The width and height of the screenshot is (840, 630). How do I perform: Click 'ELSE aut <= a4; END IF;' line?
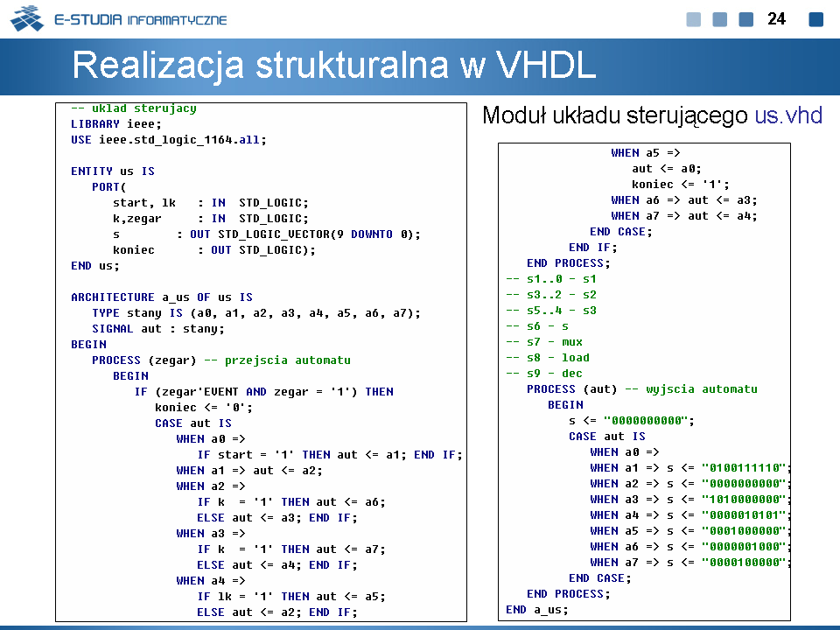277,564
